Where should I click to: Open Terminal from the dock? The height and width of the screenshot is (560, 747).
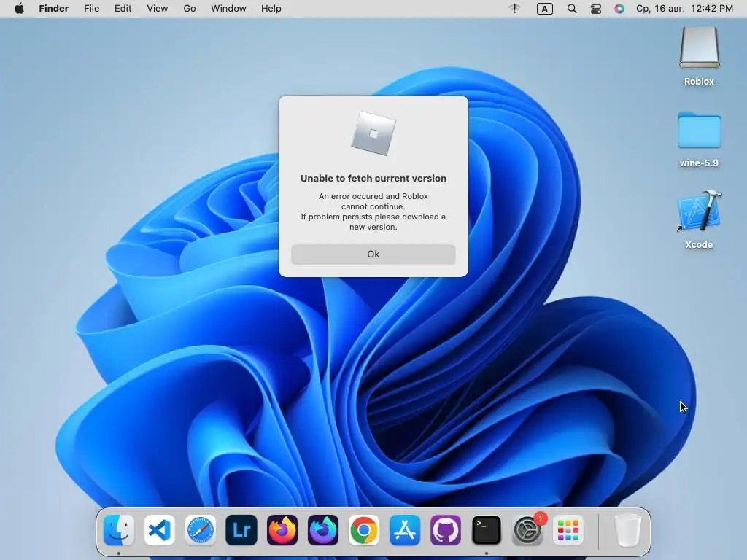pos(487,530)
